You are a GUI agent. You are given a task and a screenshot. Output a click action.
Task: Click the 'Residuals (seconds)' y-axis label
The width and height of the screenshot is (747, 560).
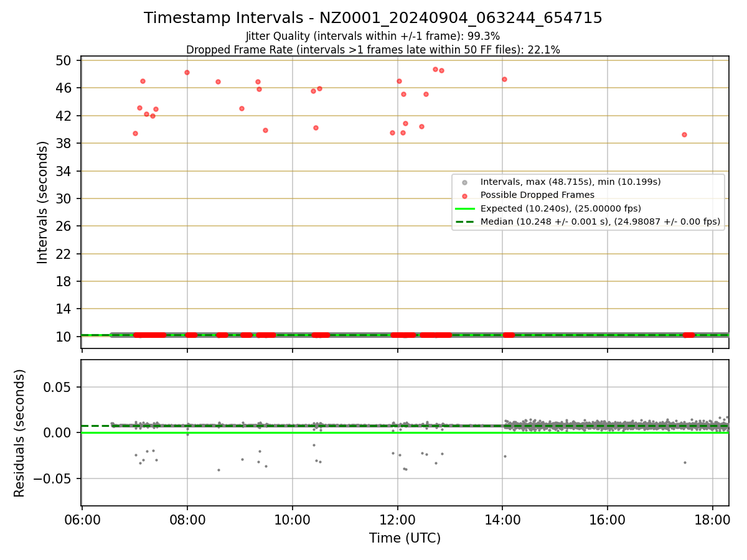(20, 433)
